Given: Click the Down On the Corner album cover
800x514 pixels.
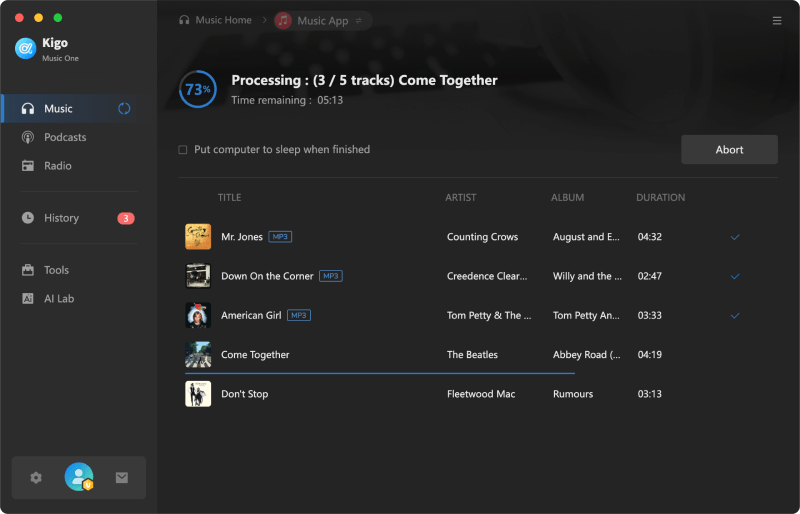Looking at the screenshot, I should click(198, 276).
